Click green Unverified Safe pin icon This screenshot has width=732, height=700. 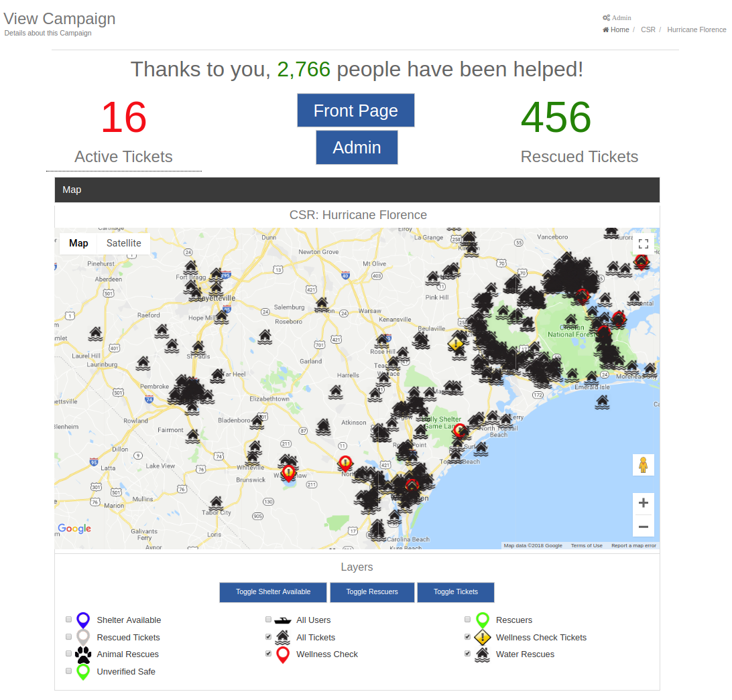click(83, 672)
